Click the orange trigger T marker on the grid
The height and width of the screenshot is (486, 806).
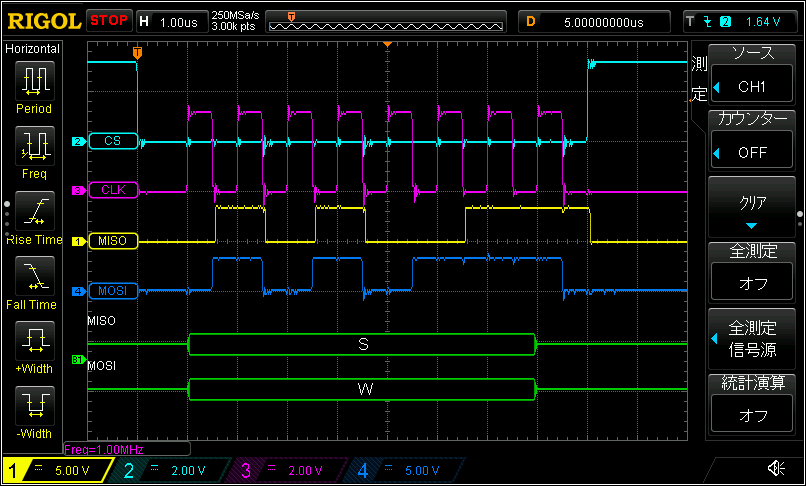tap(137, 52)
